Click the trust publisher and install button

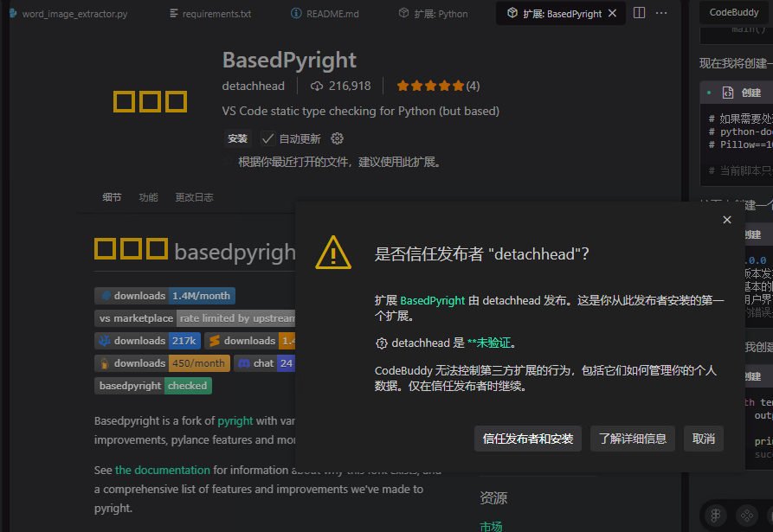pos(527,439)
